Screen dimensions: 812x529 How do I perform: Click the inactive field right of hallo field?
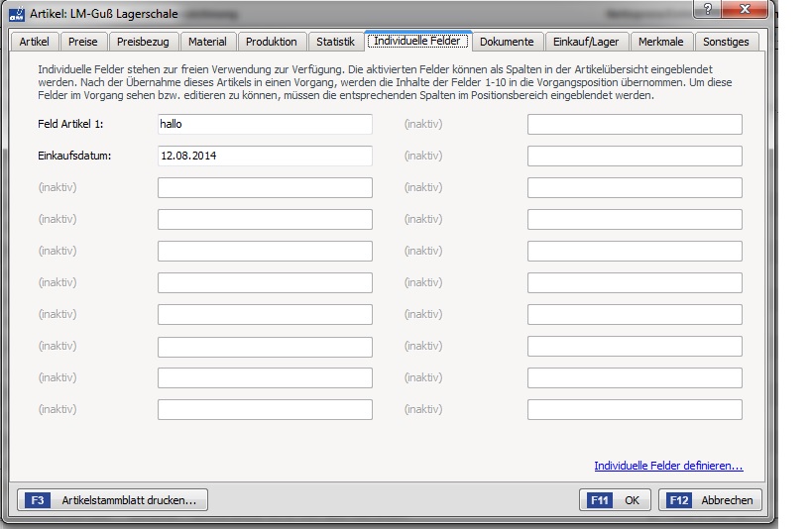[635, 124]
